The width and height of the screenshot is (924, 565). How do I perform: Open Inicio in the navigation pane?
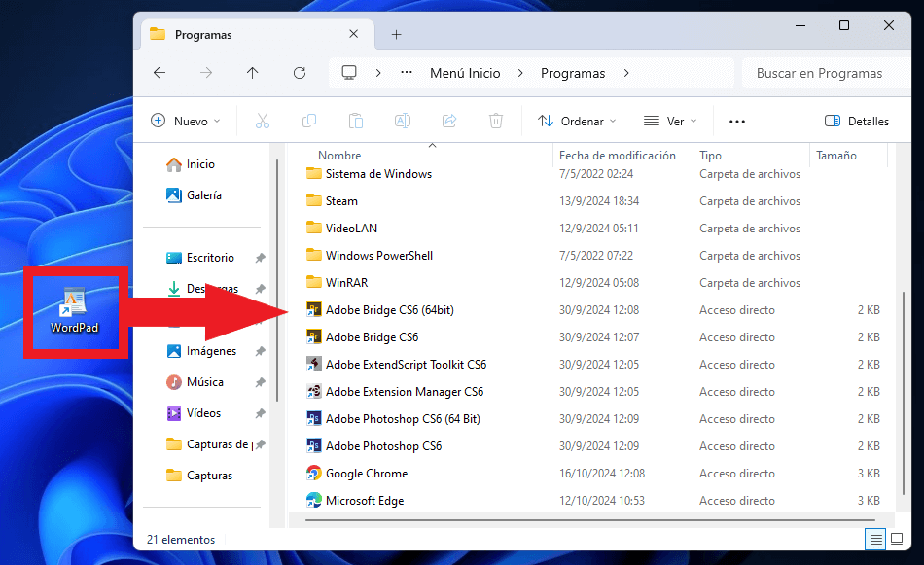191,164
